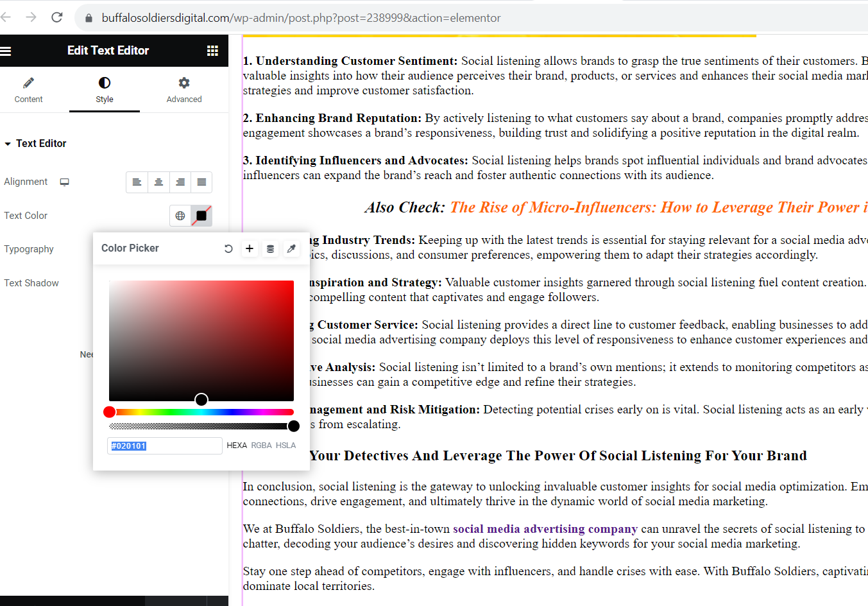Open the saved color sets icon

pyautogui.click(x=270, y=248)
